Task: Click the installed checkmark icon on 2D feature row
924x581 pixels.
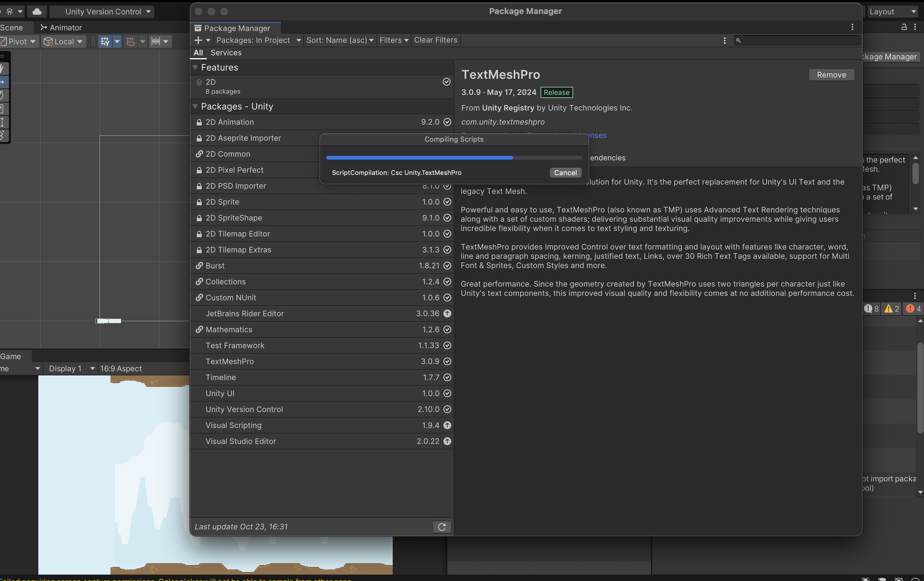Action: tap(446, 82)
